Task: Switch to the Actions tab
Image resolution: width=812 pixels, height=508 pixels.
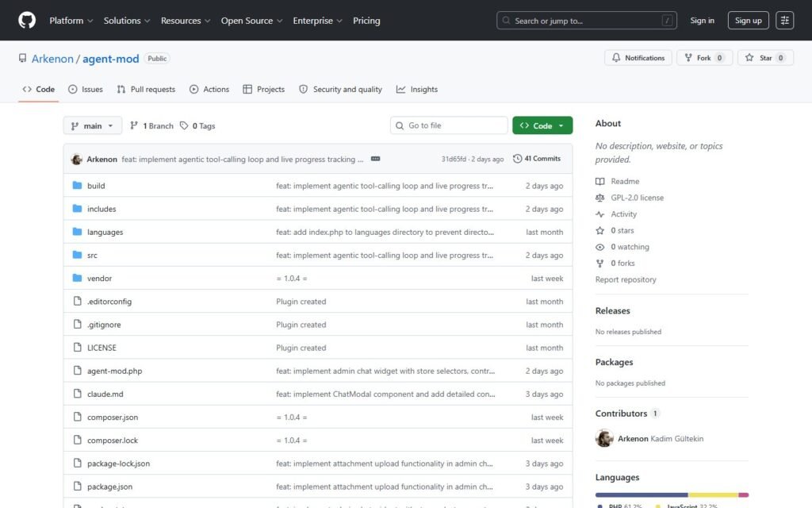Action: click(x=209, y=89)
